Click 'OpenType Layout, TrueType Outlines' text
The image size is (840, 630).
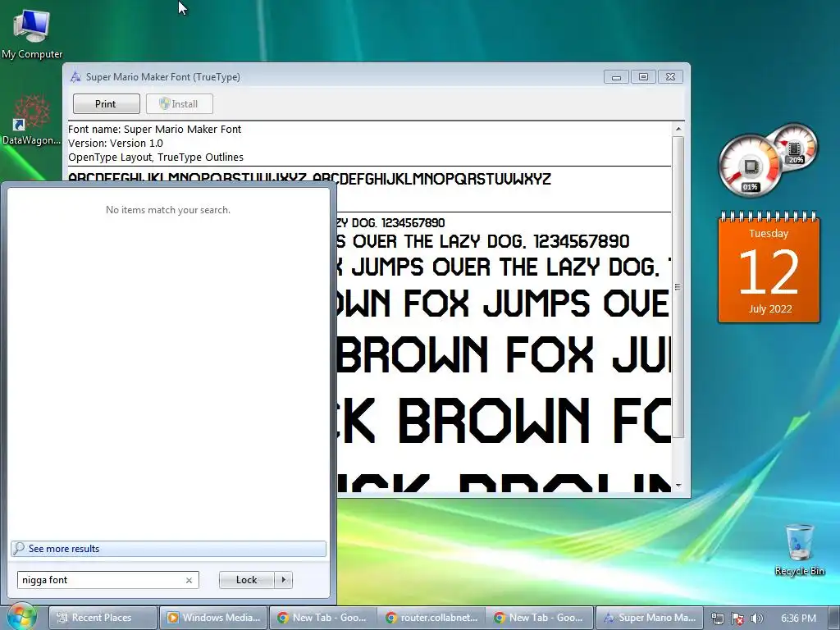(155, 157)
